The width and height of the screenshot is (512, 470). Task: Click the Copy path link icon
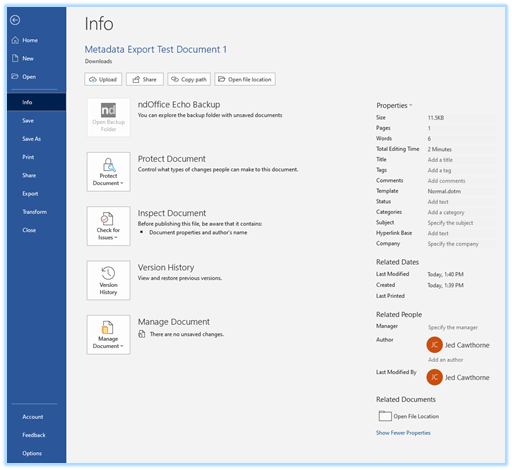[x=175, y=79]
